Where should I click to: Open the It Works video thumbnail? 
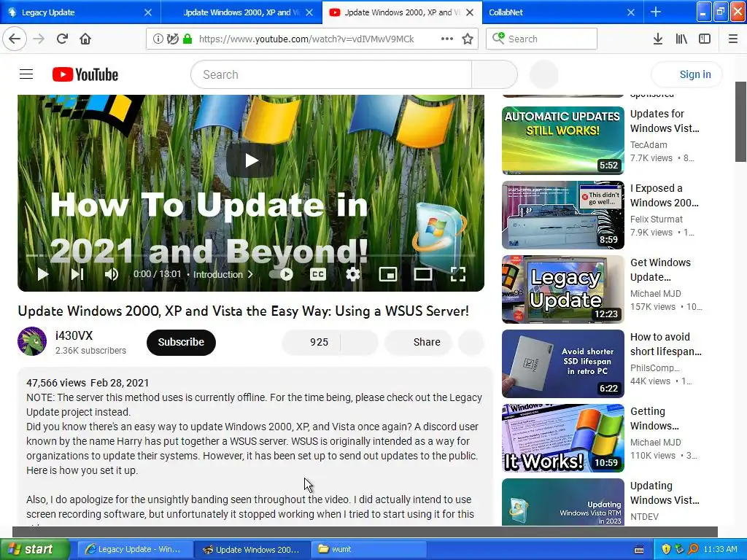[x=562, y=437]
